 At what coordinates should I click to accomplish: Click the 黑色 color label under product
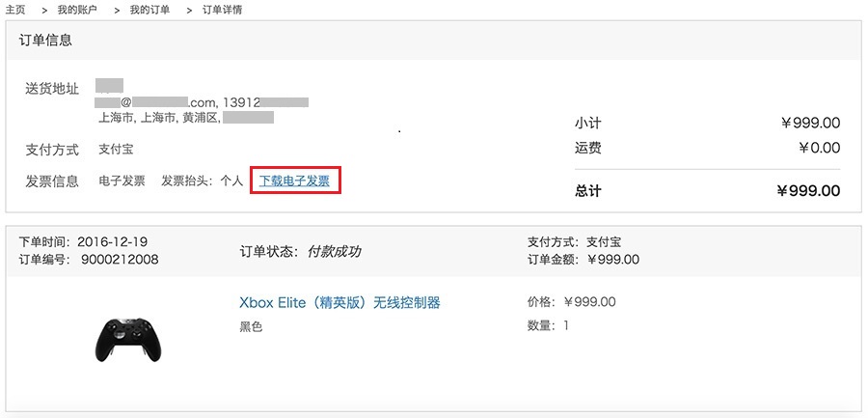251,326
